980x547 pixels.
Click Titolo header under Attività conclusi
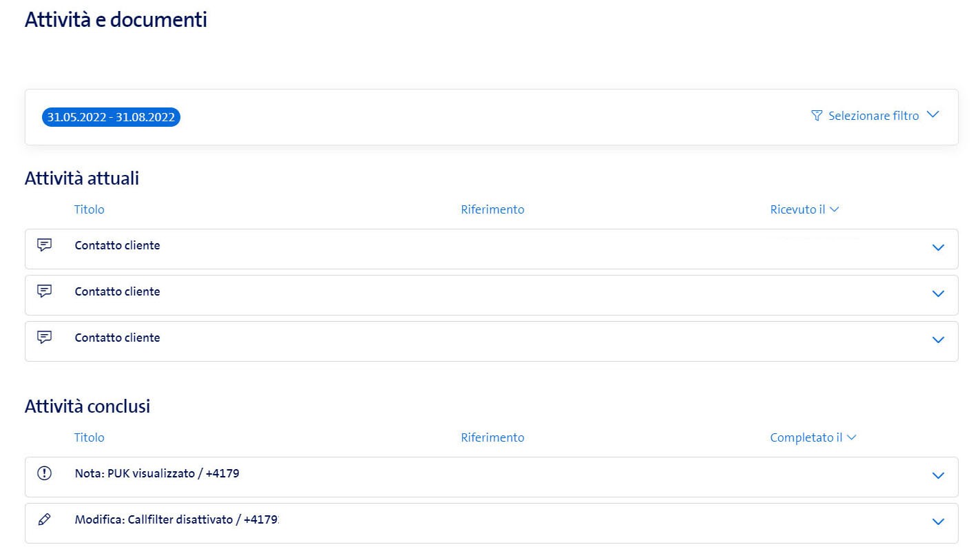[90, 437]
